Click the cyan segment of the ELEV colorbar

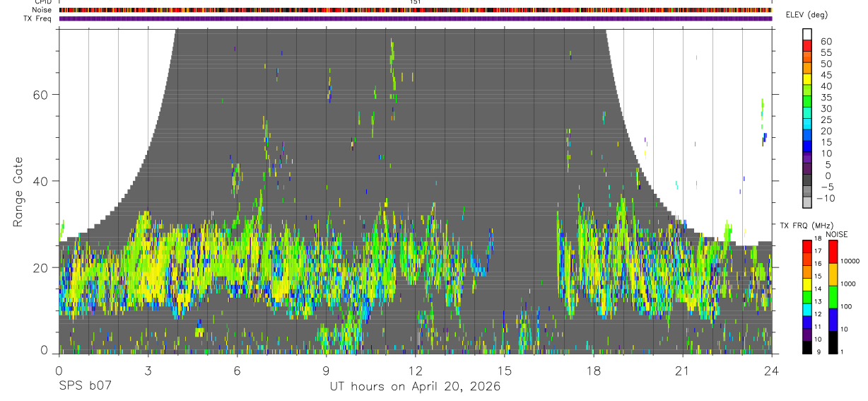click(807, 123)
